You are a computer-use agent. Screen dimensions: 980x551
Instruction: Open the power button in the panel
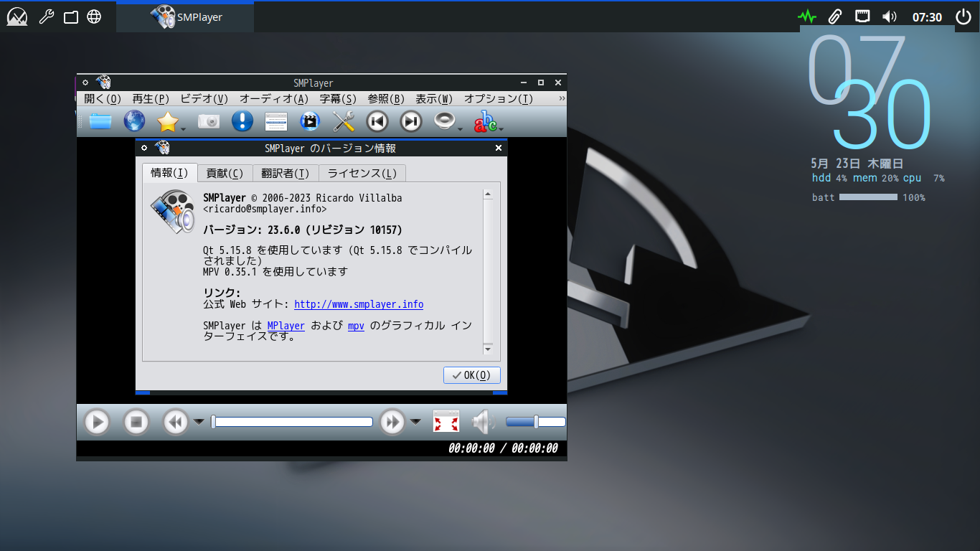pos(963,17)
